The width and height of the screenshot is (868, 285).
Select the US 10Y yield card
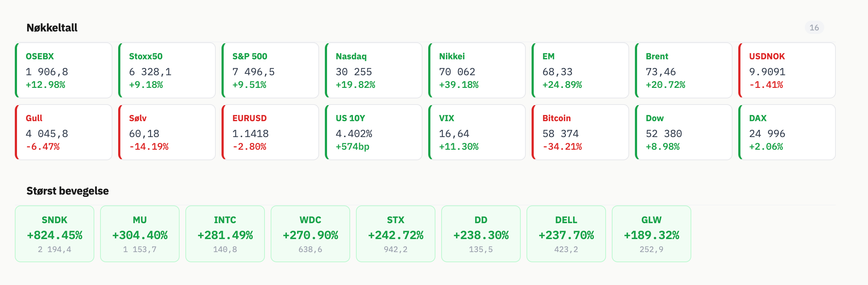pos(374,132)
